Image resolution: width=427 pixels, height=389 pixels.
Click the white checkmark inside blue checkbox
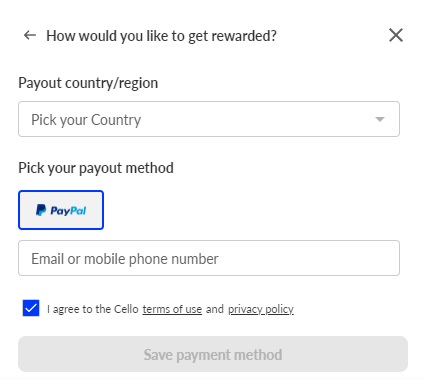[31, 308]
